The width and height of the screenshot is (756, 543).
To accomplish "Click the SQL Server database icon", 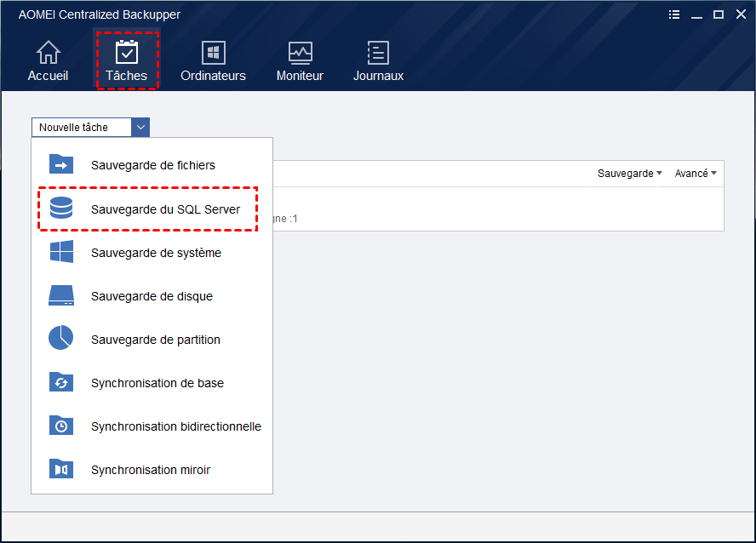I will 61,209.
